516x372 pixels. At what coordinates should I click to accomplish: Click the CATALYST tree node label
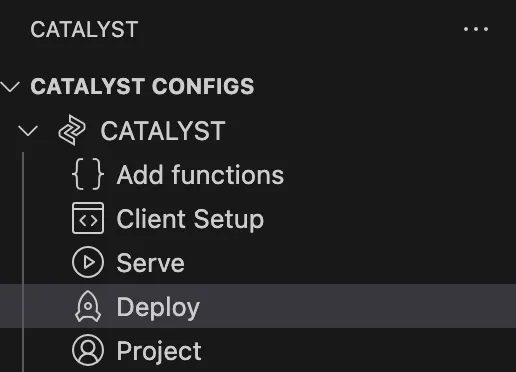point(163,131)
